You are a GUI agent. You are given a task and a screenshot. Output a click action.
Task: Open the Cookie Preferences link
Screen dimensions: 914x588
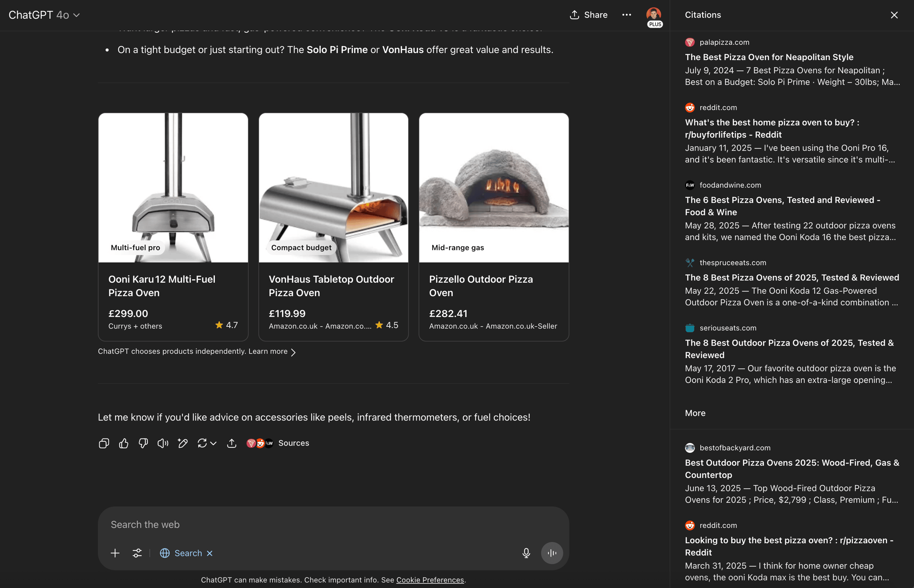pyautogui.click(x=430, y=580)
